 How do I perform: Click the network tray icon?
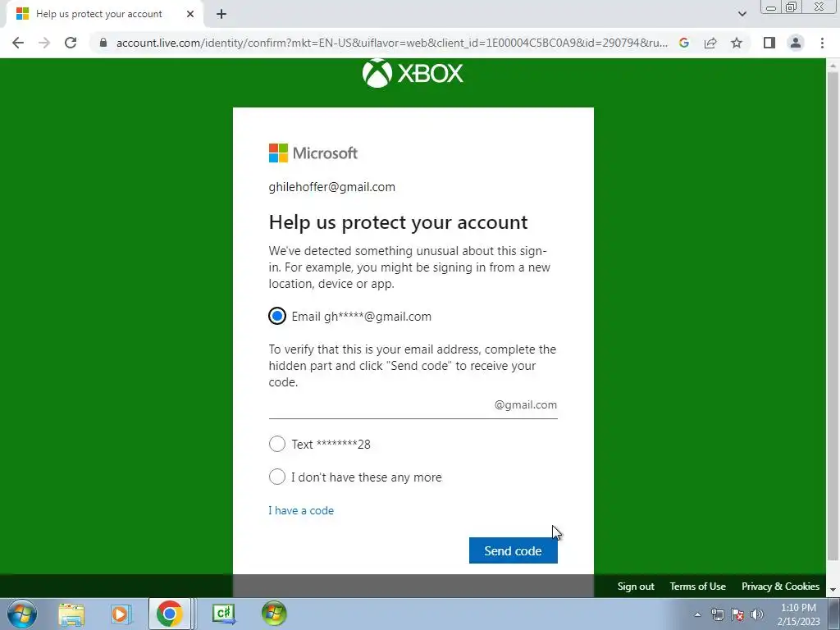[x=717, y=614]
